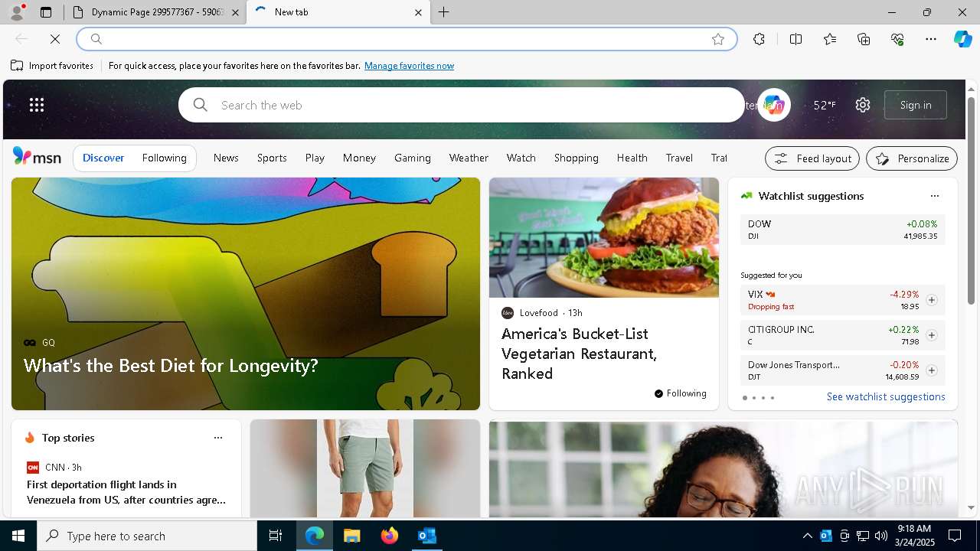This screenshot has width=980, height=551.
Task: Open the notification center icon
Action: coord(955,536)
